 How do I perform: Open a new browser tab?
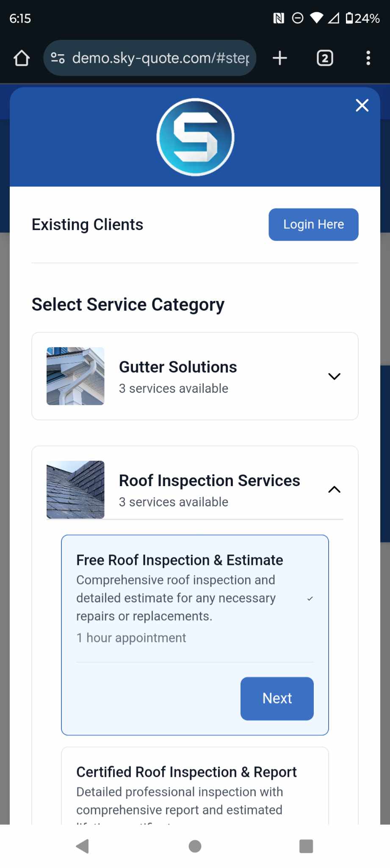(x=280, y=58)
